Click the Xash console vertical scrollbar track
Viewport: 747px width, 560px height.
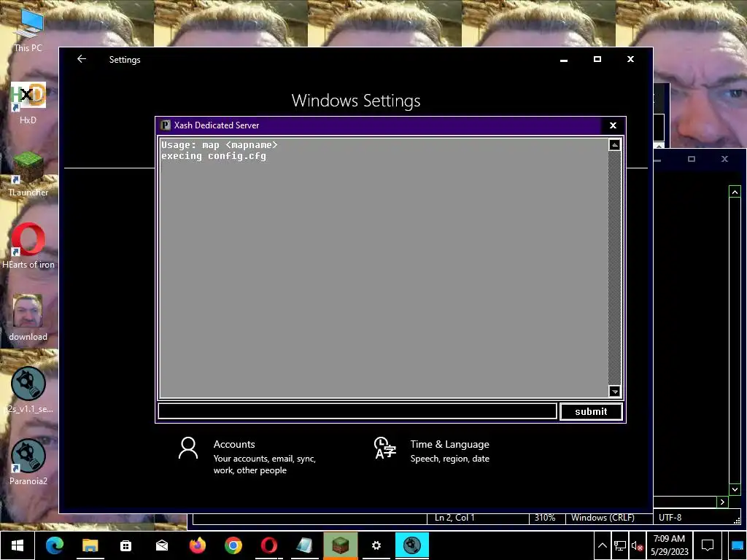point(614,268)
